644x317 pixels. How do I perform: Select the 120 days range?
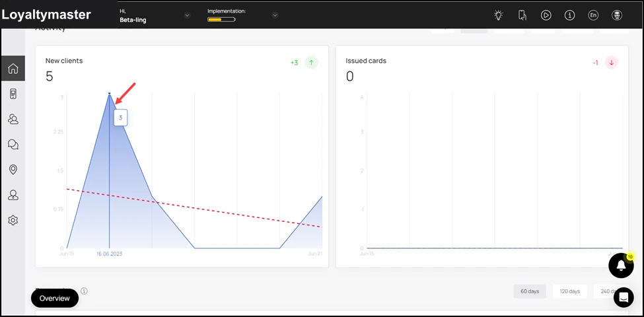pos(569,291)
